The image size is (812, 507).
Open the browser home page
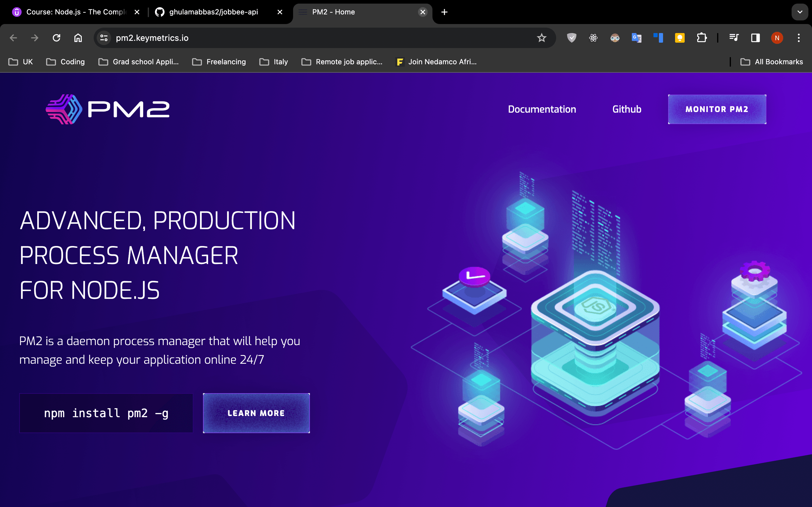click(x=78, y=38)
